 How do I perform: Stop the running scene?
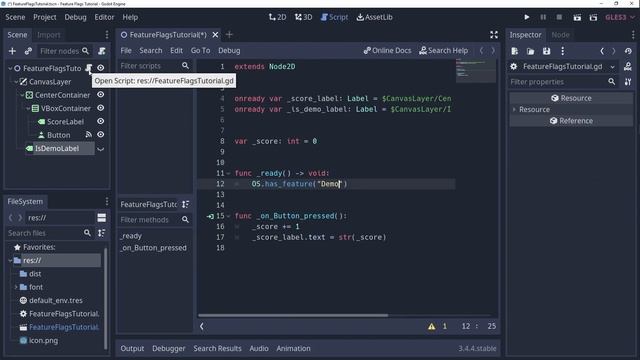[x=559, y=17]
